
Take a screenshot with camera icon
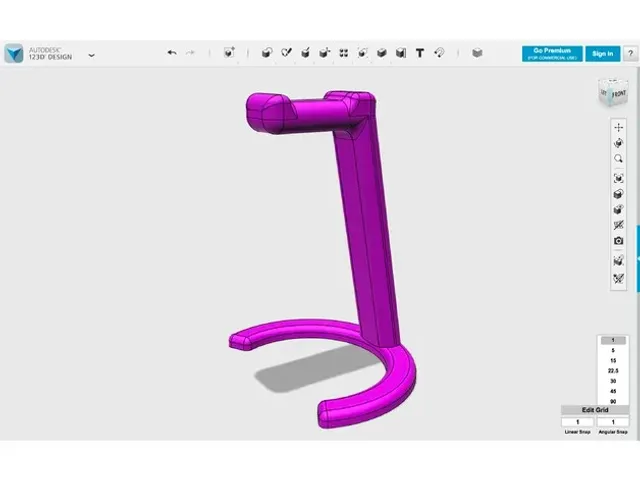pos(618,241)
